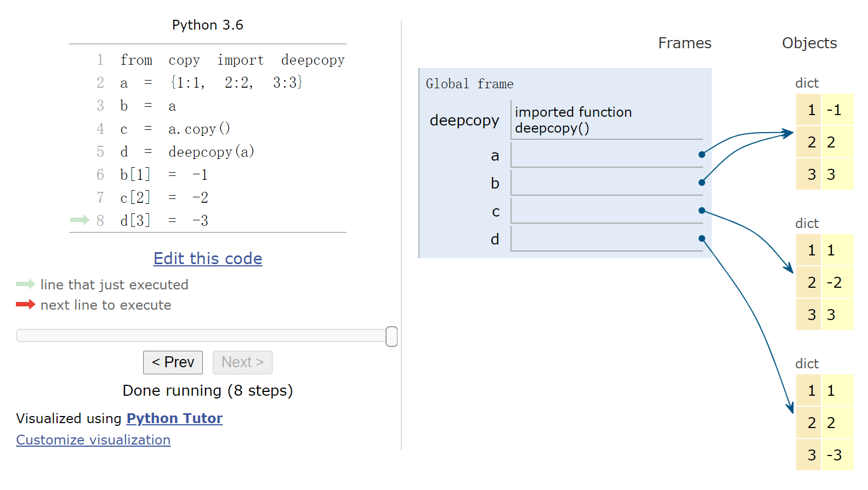This screenshot has height=490, width=868.
Task: Click the Next step button
Action: pyautogui.click(x=242, y=362)
